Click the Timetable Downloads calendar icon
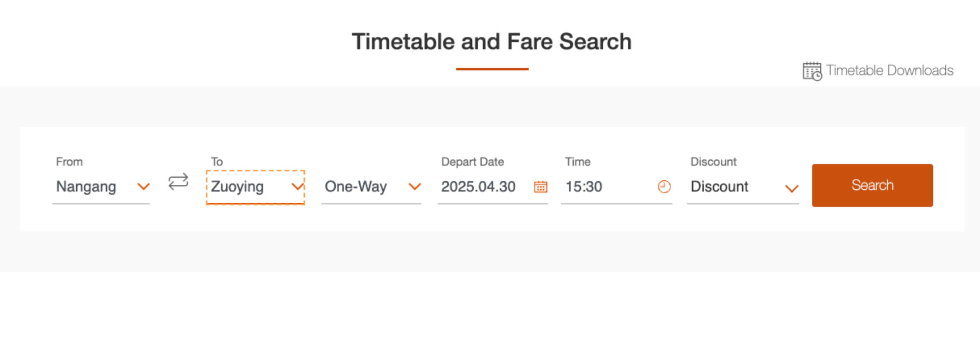The width and height of the screenshot is (980, 354). pyautogui.click(x=812, y=71)
